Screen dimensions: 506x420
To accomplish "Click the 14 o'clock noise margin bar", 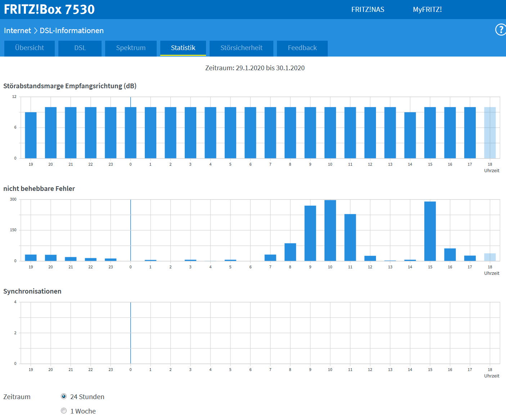I will click(x=410, y=135).
